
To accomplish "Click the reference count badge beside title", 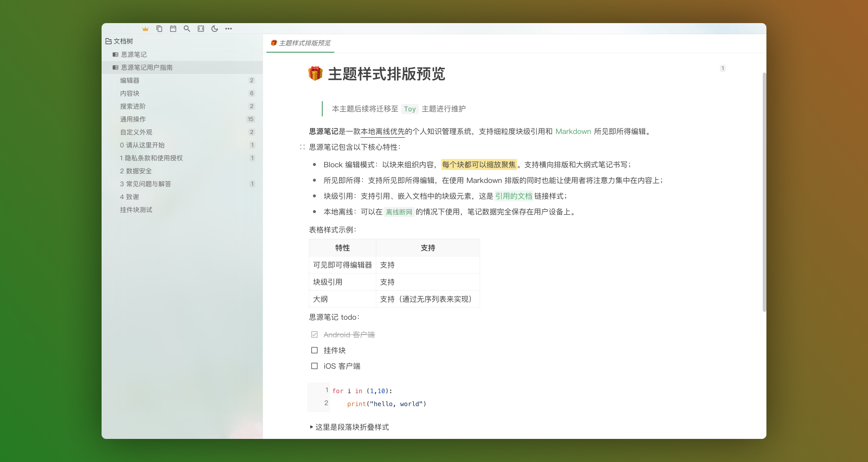I will click(723, 68).
